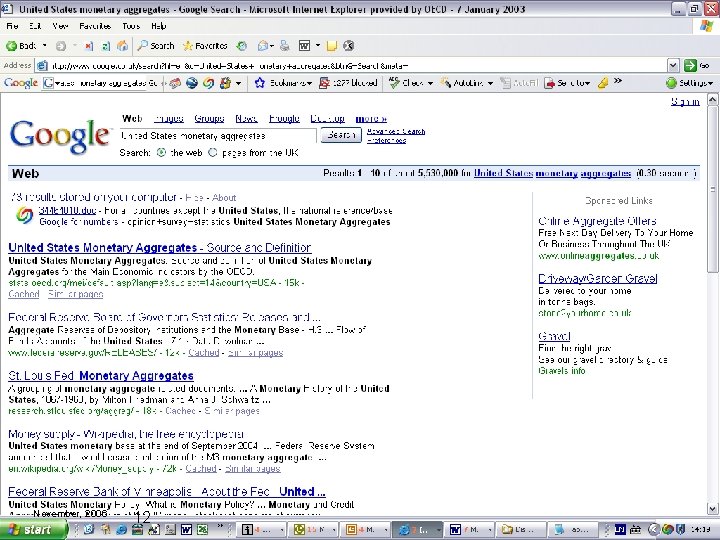Click the Windows Start button
This screenshot has height=540, width=720.
33,529
